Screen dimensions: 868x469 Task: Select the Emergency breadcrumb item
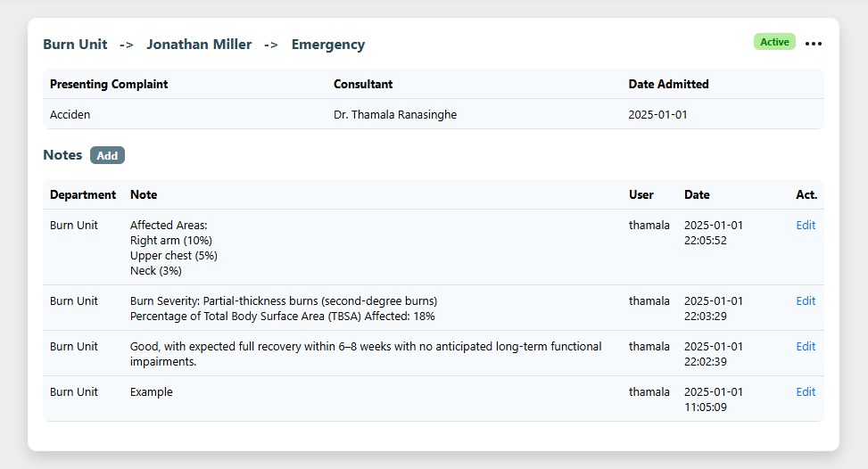click(x=327, y=45)
